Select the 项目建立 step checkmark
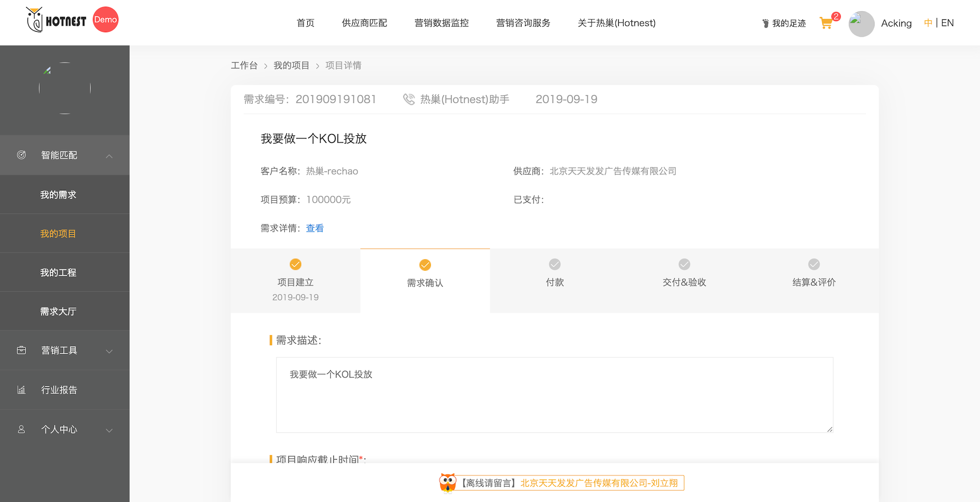The height and width of the screenshot is (502, 980). 296,264
